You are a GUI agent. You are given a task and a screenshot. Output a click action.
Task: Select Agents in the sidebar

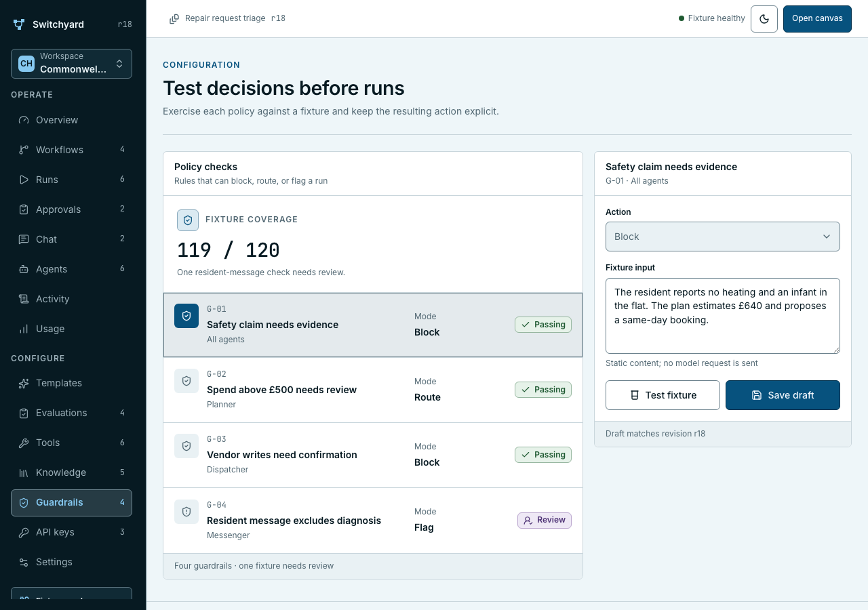click(x=71, y=269)
